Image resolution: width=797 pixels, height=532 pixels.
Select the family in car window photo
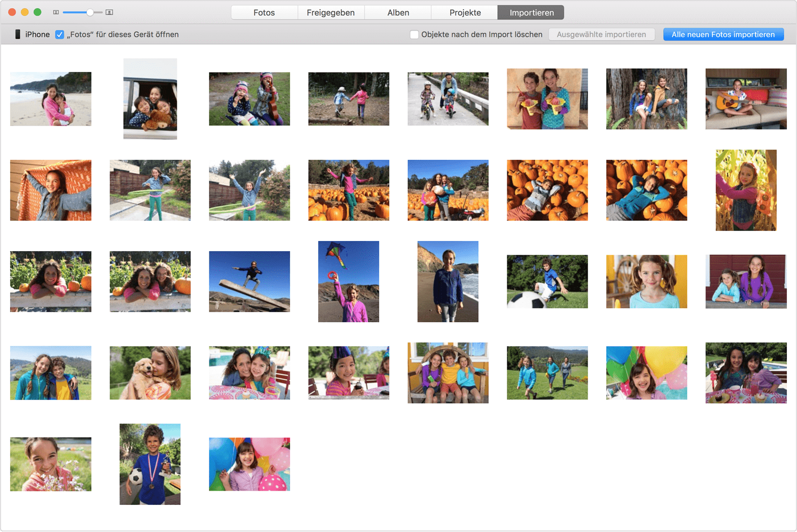coord(150,99)
